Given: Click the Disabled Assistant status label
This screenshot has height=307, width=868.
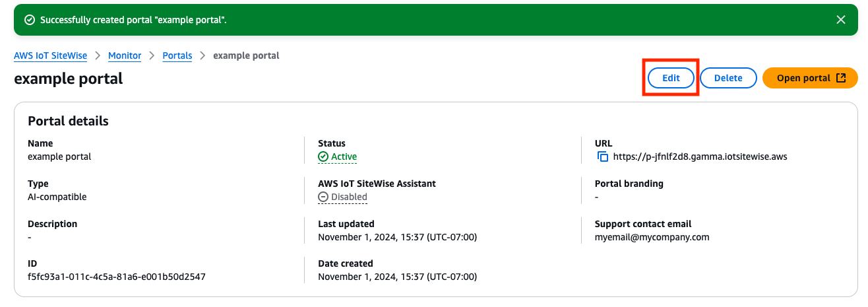Looking at the screenshot, I should click(x=349, y=197).
